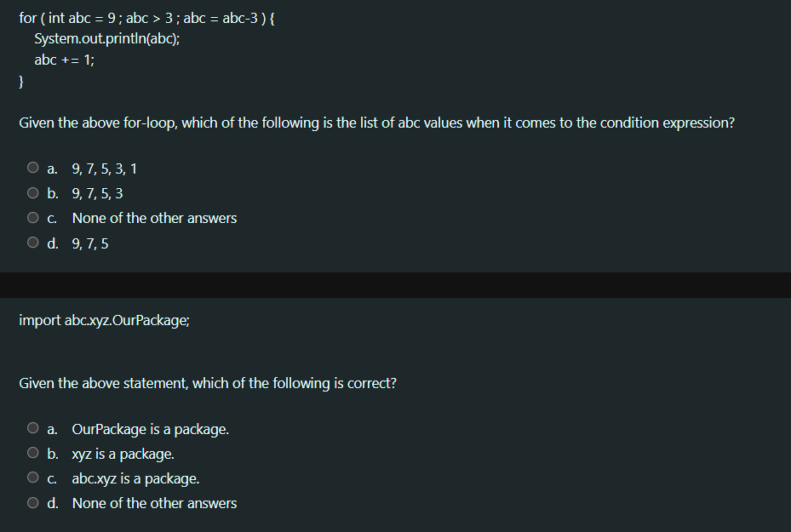
Task: Click the dark divider bar between questions
Action: 395,283
